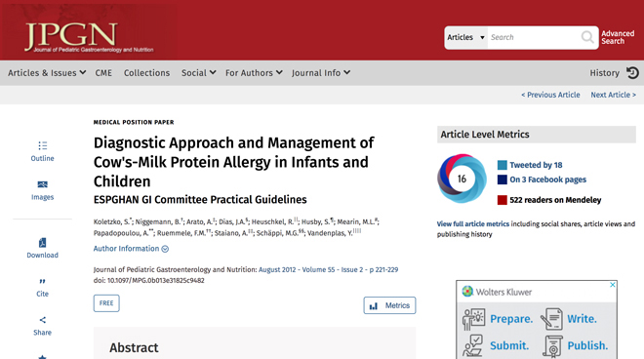Open the Cite quotation icon
Viewport: 644px width, 359px height.
42,281
